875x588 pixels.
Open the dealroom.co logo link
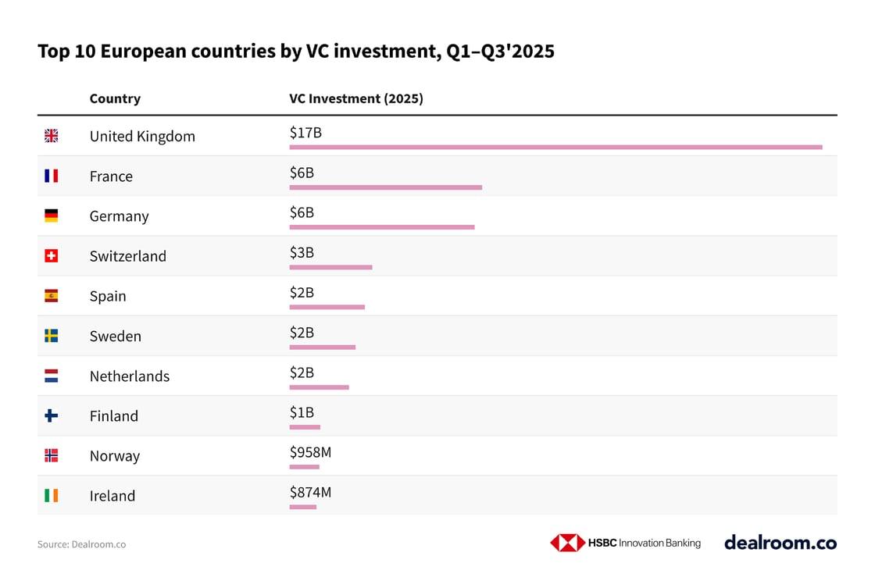click(x=780, y=543)
